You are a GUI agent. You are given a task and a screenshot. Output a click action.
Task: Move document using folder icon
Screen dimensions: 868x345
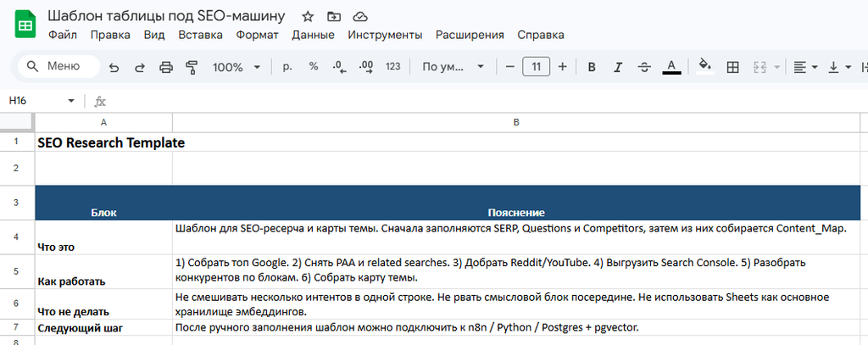pyautogui.click(x=334, y=16)
